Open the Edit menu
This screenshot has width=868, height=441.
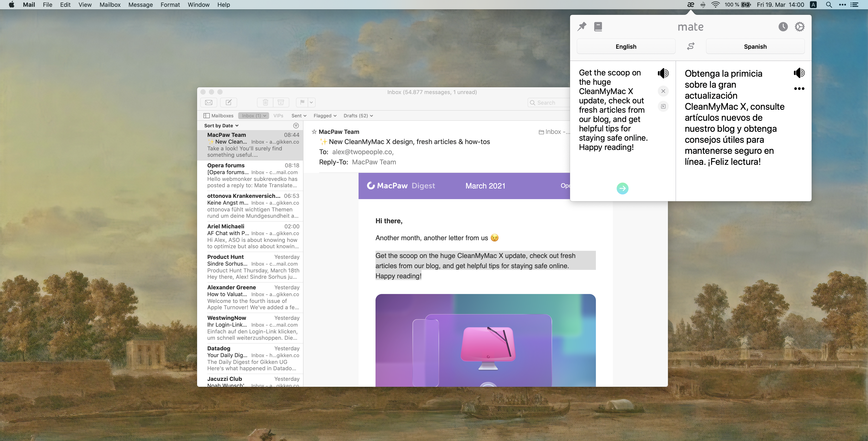point(65,5)
